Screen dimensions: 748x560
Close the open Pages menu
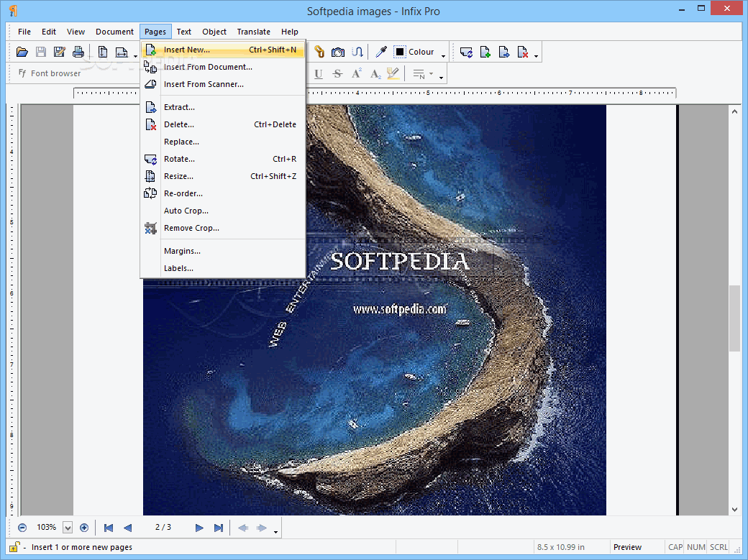(x=155, y=32)
